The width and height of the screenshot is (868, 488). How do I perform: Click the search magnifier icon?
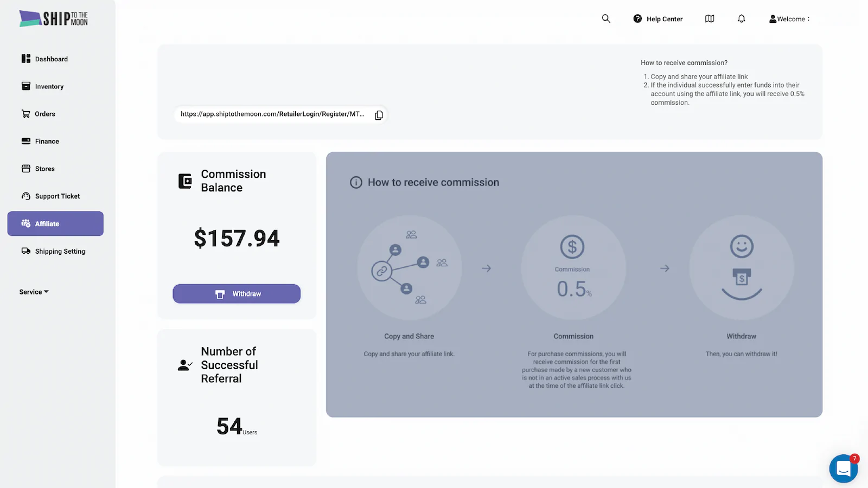click(x=606, y=18)
